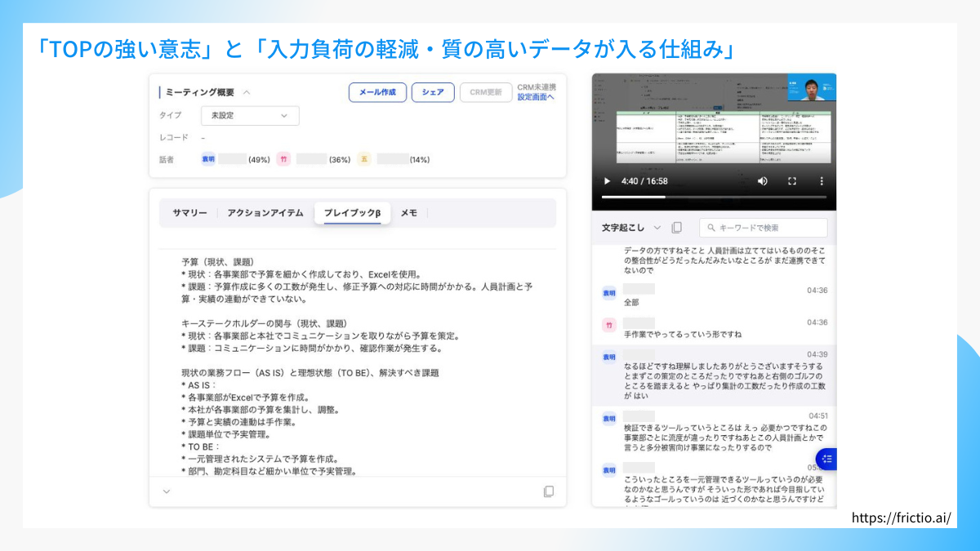Click the blue floating list button

click(826, 459)
